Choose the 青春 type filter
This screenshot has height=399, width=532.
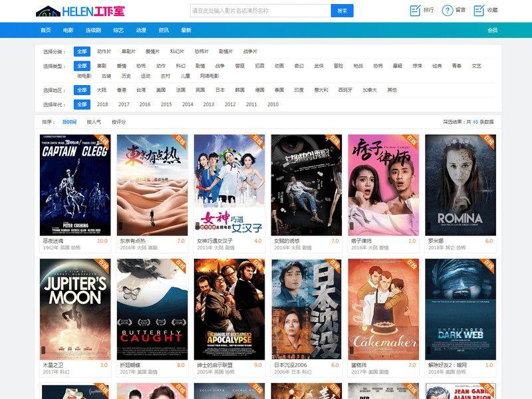[457, 66]
